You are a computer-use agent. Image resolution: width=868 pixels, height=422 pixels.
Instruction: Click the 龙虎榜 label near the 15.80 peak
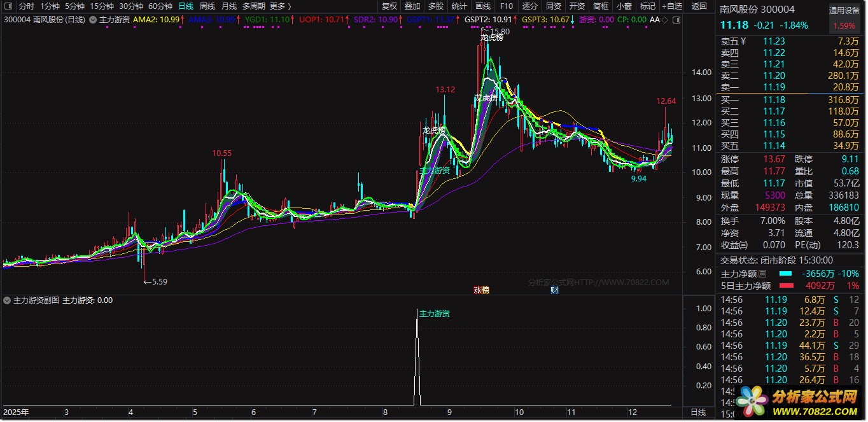coord(492,38)
